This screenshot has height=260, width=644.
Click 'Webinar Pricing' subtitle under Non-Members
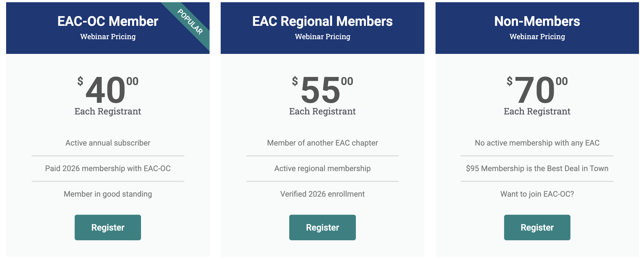point(537,37)
